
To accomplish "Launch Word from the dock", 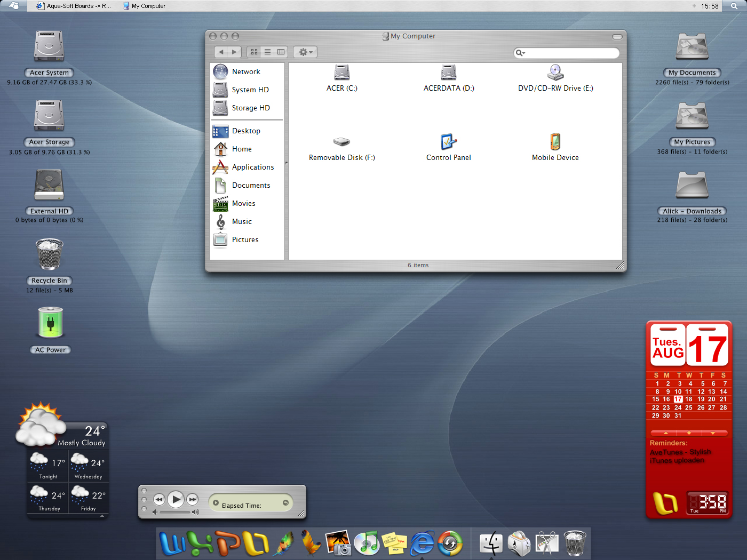I will coord(172,543).
